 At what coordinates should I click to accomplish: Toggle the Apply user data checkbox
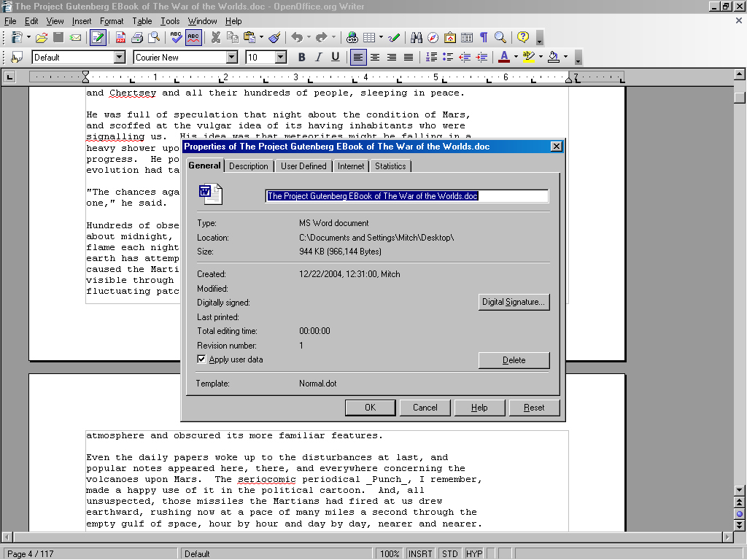click(x=202, y=359)
